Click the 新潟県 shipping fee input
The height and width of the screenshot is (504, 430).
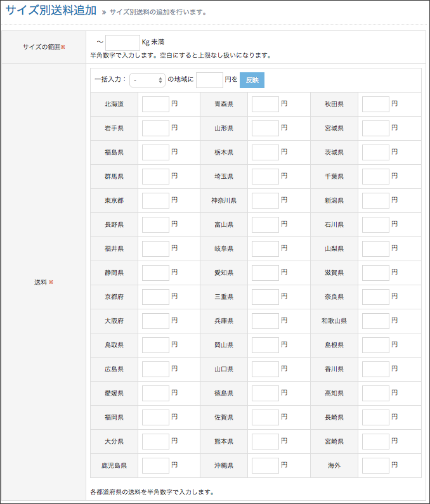[x=375, y=200]
